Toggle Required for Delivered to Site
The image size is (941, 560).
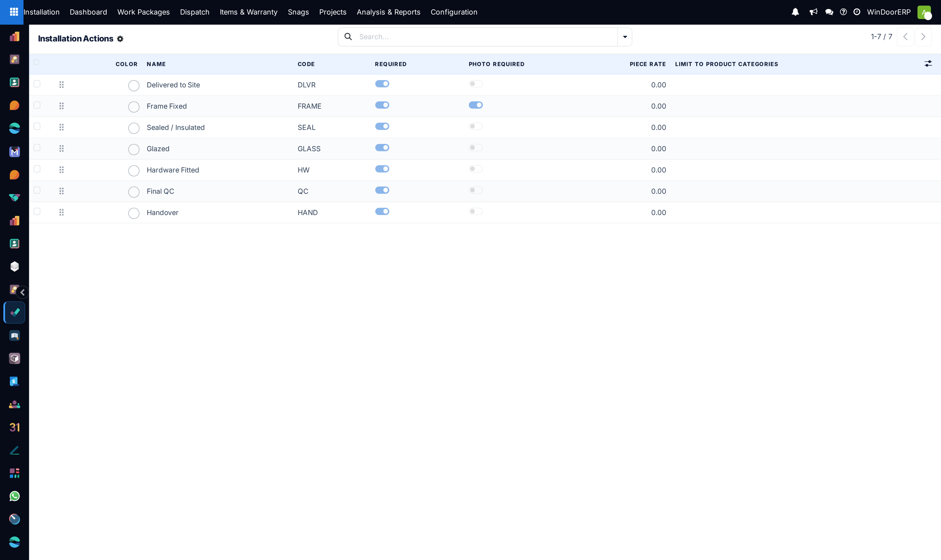pos(382,84)
